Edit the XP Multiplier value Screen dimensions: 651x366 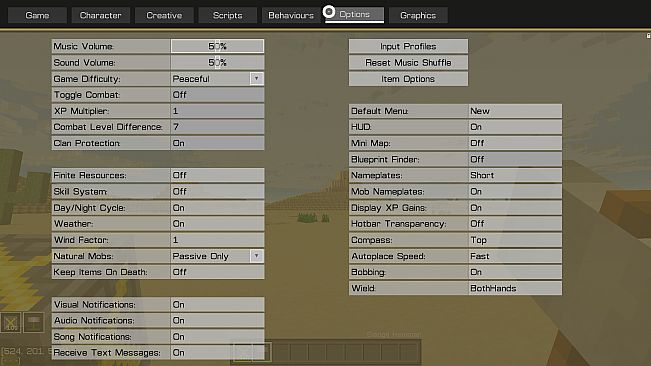click(x=217, y=111)
